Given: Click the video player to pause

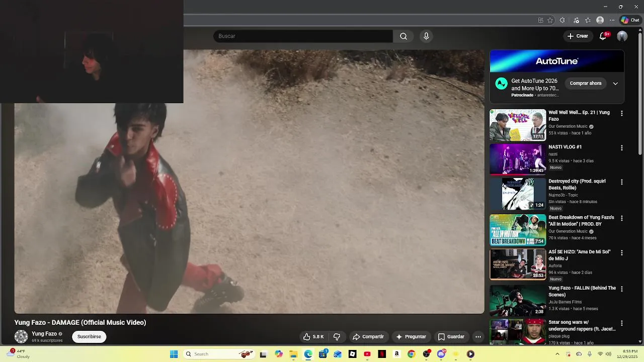Looking at the screenshot, I should tap(249, 182).
